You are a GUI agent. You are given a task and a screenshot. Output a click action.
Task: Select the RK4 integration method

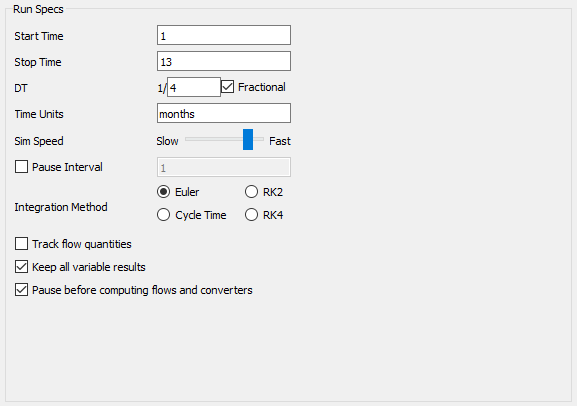(x=251, y=215)
